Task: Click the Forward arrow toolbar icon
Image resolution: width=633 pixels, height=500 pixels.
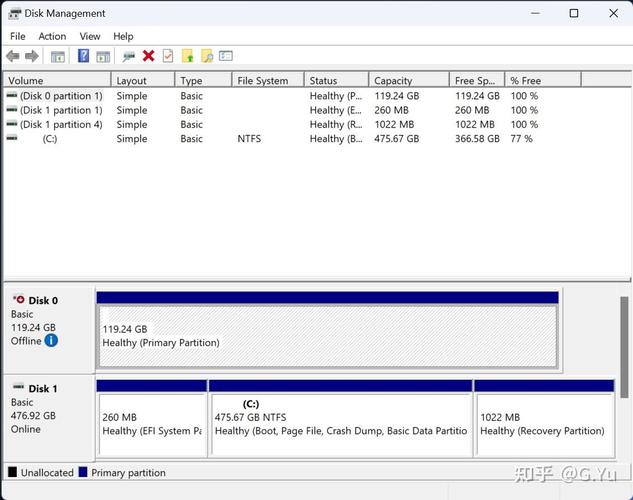Action: click(32, 56)
